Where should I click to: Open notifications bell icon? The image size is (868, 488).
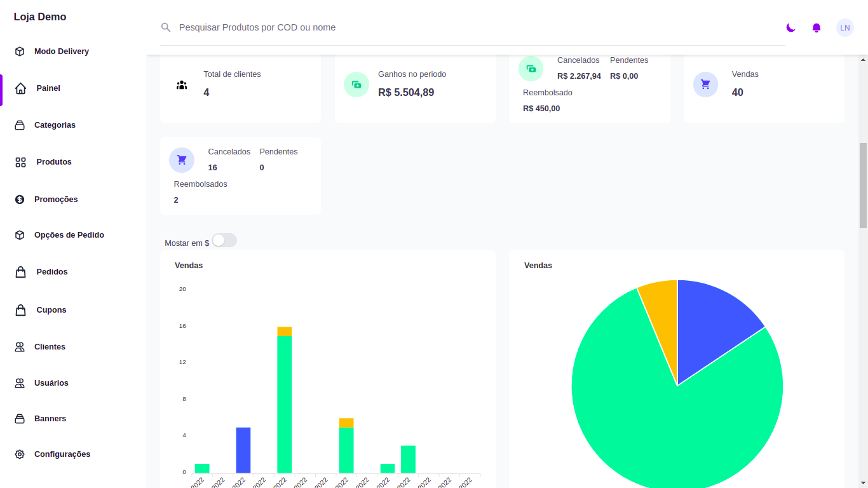coord(817,27)
